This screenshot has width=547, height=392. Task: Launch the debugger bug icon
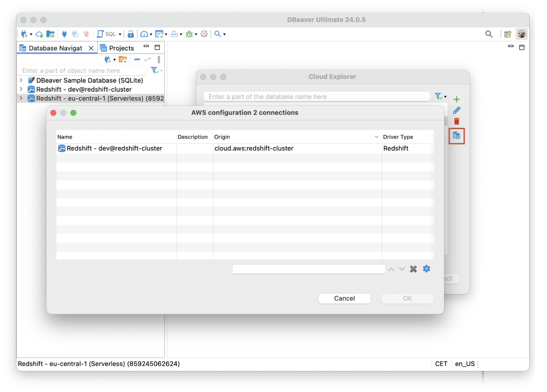point(190,34)
